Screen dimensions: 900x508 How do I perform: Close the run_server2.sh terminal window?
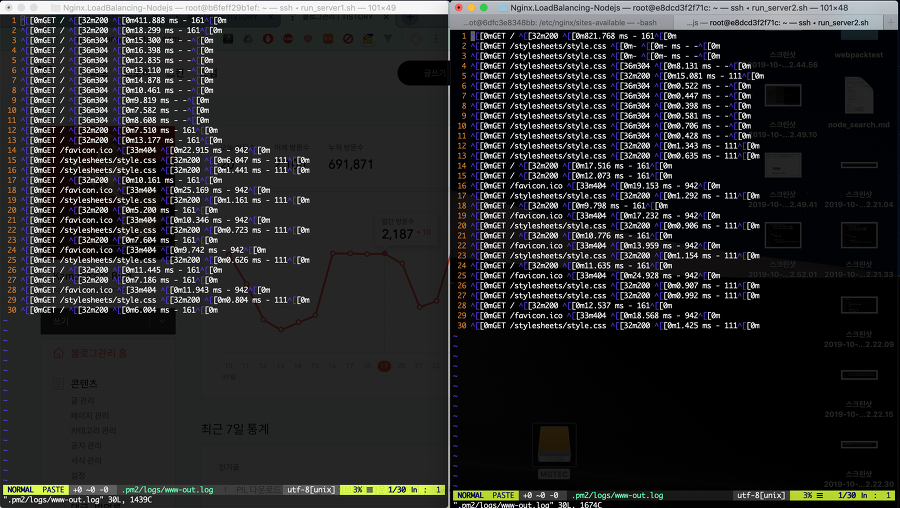point(459,7)
